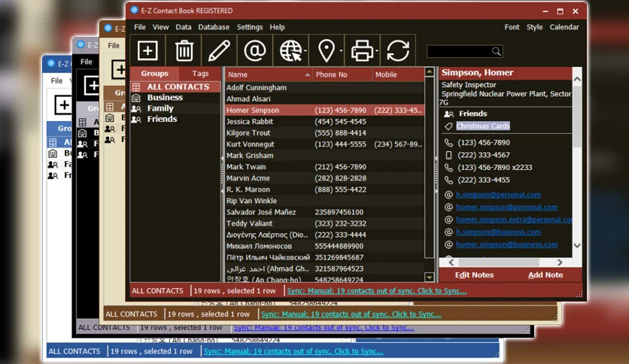Click the Edit Notes button

pyautogui.click(x=474, y=275)
